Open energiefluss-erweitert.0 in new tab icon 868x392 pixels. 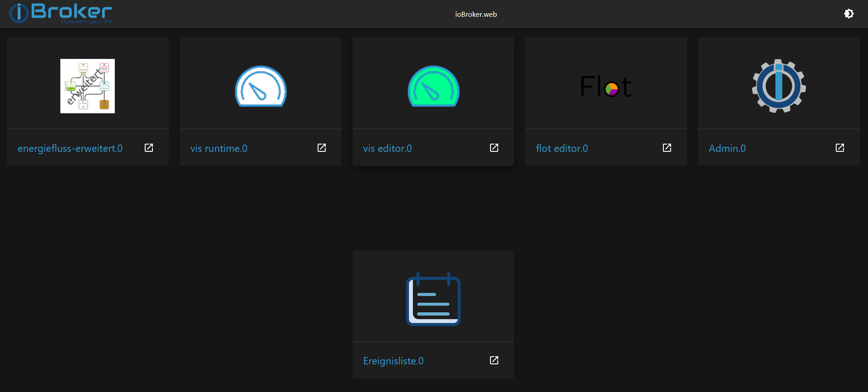tap(149, 148)
